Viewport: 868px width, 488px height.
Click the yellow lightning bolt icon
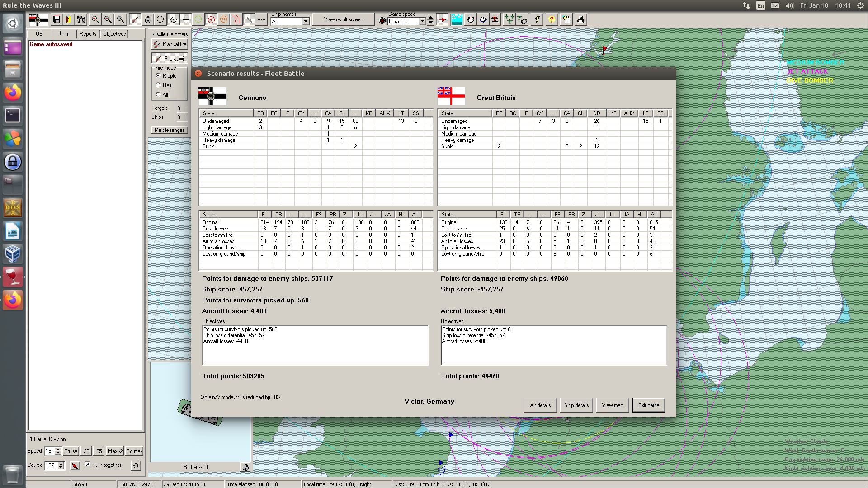537,19
